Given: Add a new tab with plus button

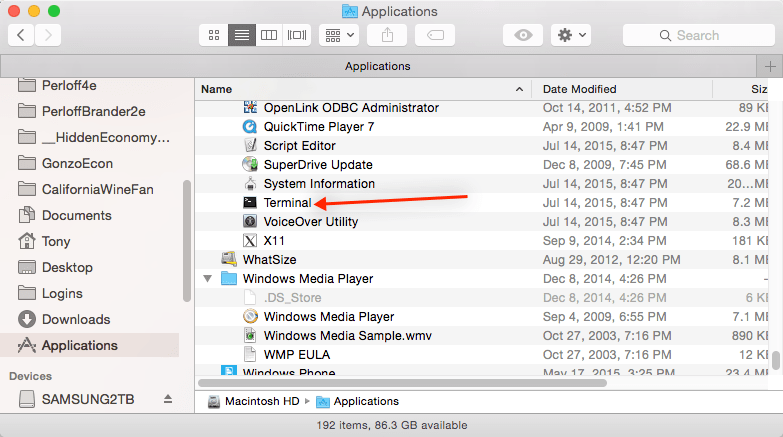Looking at the screenshot, I should click(770, 66).
